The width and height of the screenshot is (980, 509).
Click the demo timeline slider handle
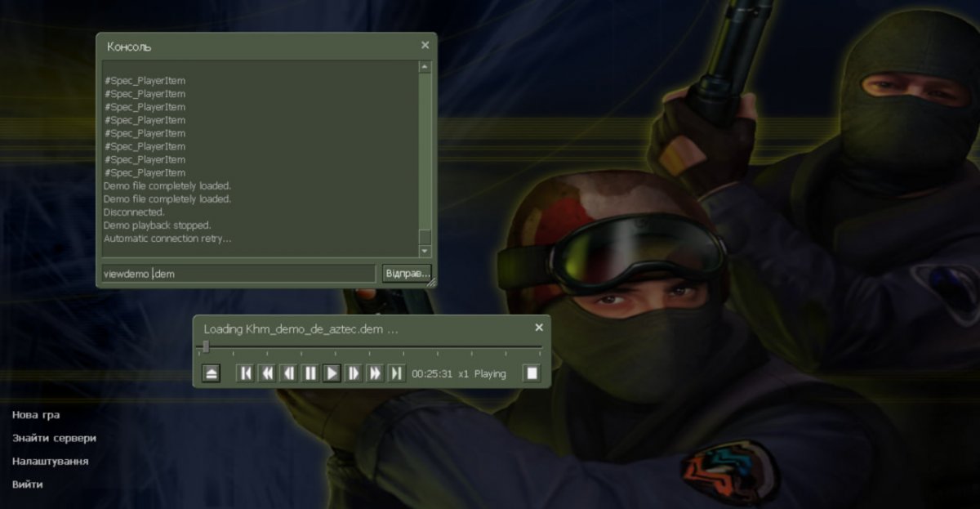pyautogui.click(x=206, y=347)
